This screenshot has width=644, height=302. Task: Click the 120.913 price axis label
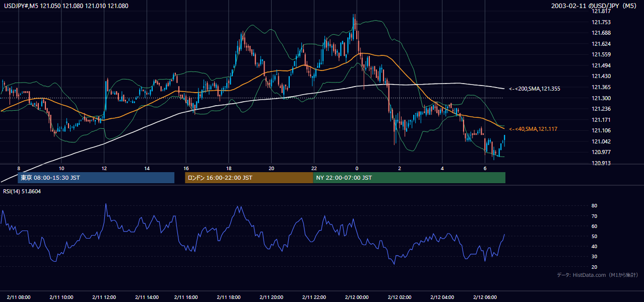point(602,163)
